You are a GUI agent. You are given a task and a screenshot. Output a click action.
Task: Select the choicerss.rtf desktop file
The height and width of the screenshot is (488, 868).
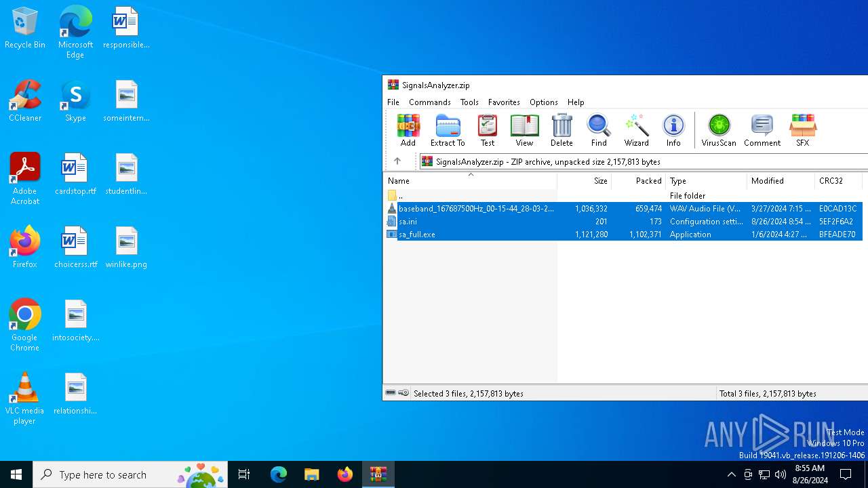[x=75, y=247]
